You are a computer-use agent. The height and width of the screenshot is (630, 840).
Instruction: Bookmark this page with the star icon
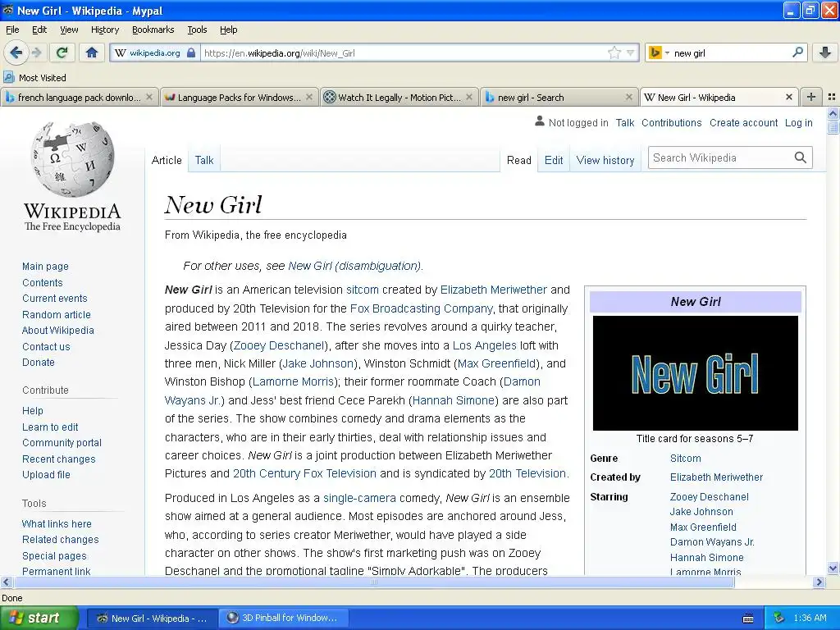coord(614,52)
